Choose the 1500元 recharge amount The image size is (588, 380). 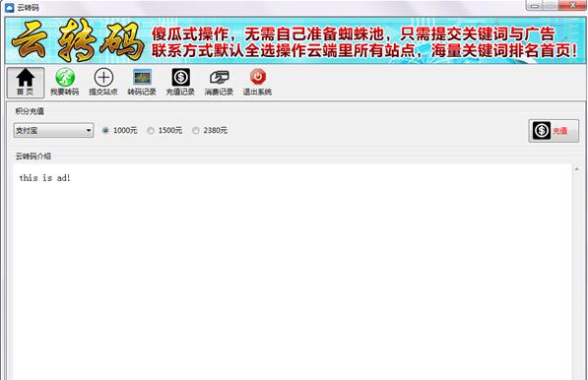(x=151, y=130)
